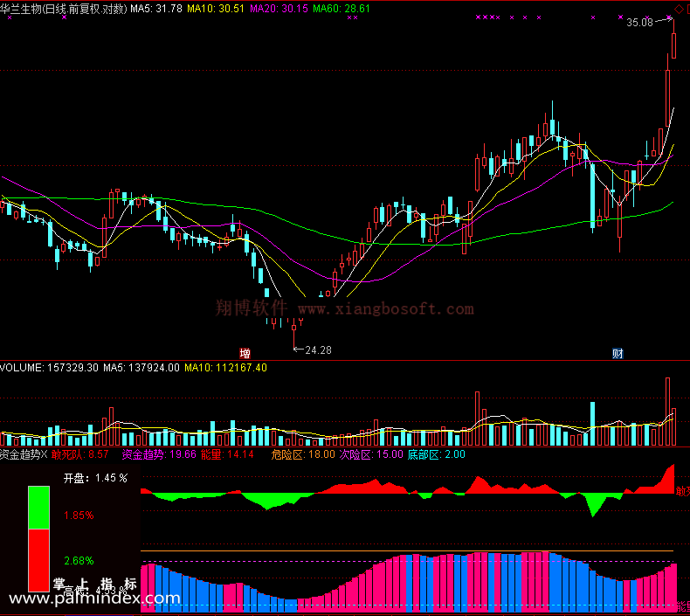Image resolution: width=690 pixels, height=616 pixels.
Task: Click the red 1.85% value
Action: pos(79,516)
